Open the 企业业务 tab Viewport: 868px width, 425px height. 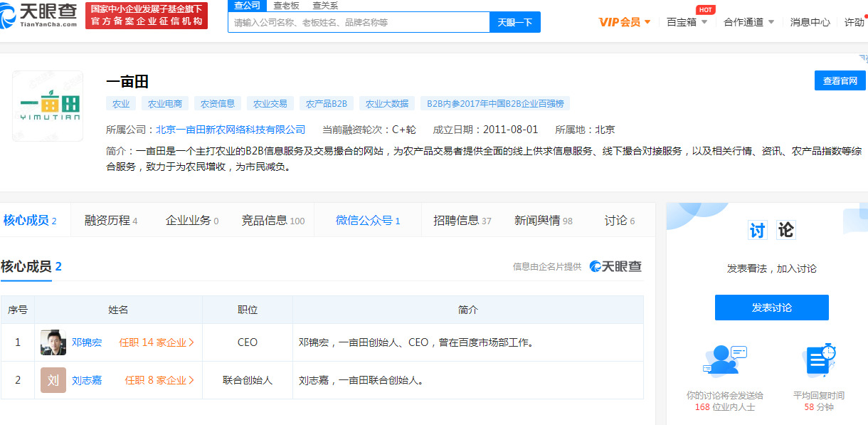pyautogui.click(x=192, y=221)
